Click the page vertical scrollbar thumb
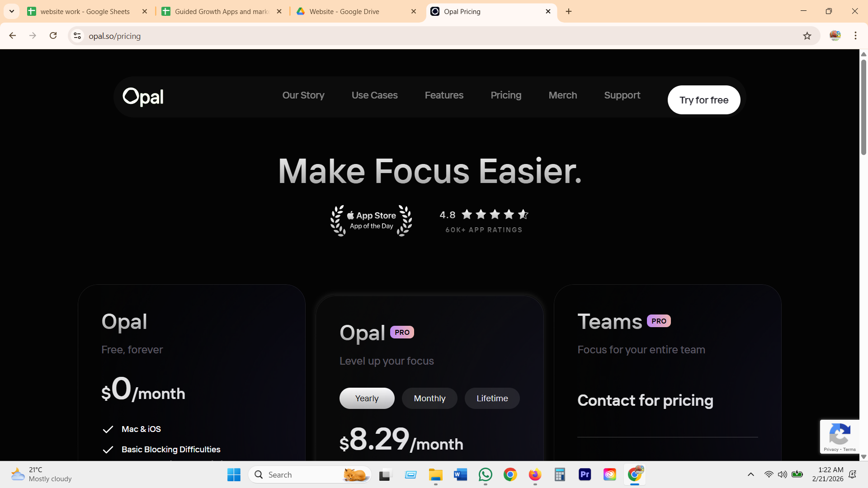 point(863,108)
